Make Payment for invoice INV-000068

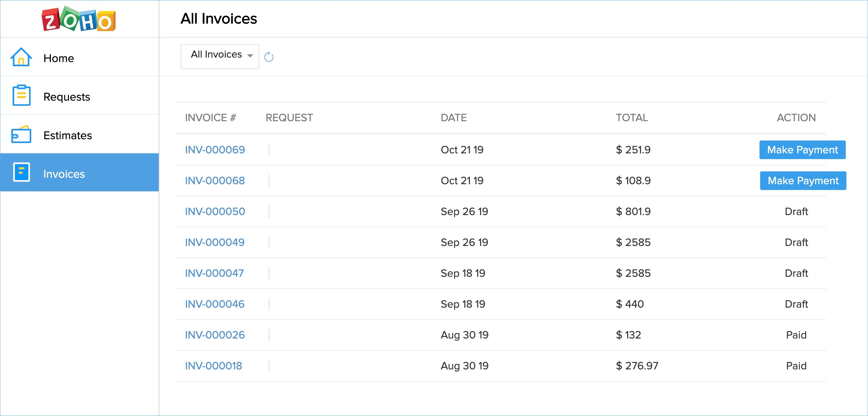click(x=803, y=181)
